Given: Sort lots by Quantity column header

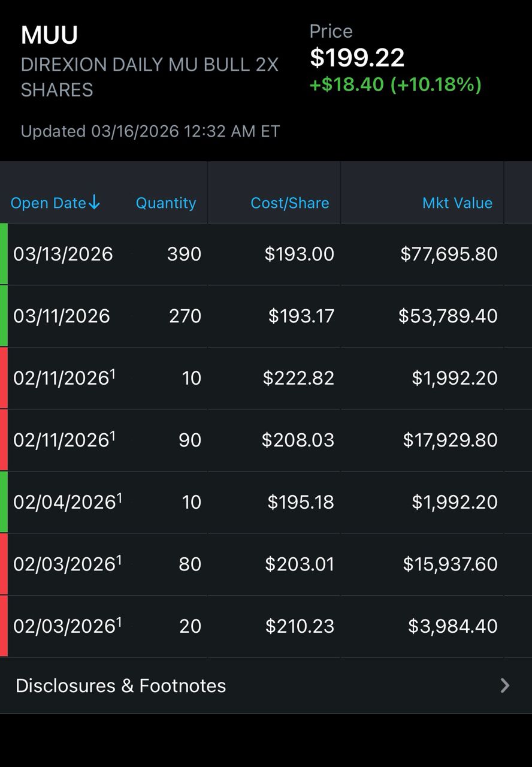Looking at the screenshot, I should tap(166, 203).
